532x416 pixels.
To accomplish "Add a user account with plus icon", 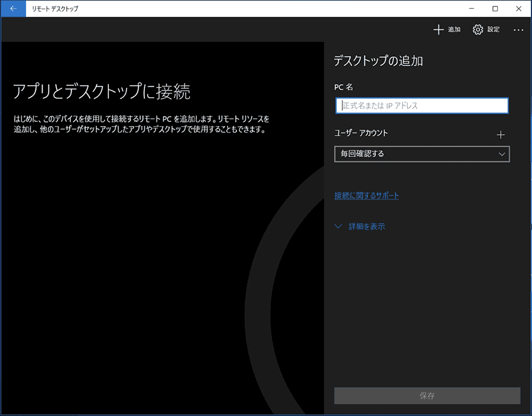I will pyautogui.click(x=501, y=135).
